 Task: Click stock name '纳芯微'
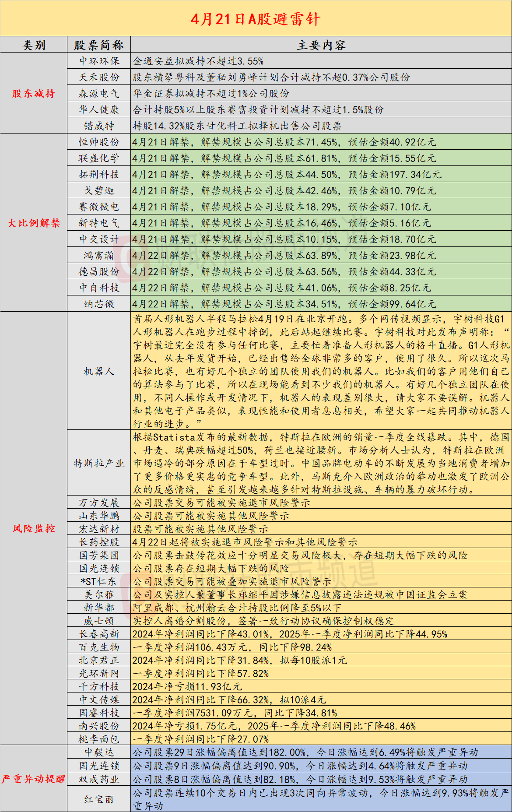tap(99, 304)
